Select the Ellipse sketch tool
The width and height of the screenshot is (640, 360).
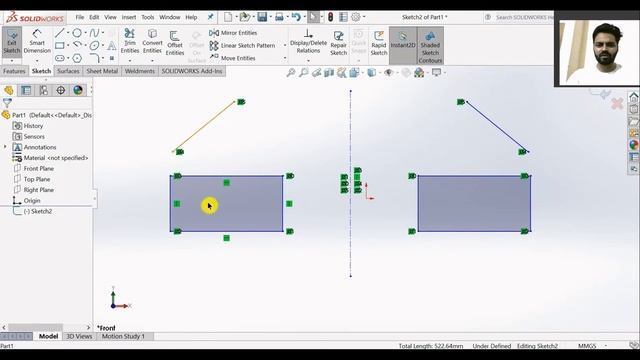94,45
